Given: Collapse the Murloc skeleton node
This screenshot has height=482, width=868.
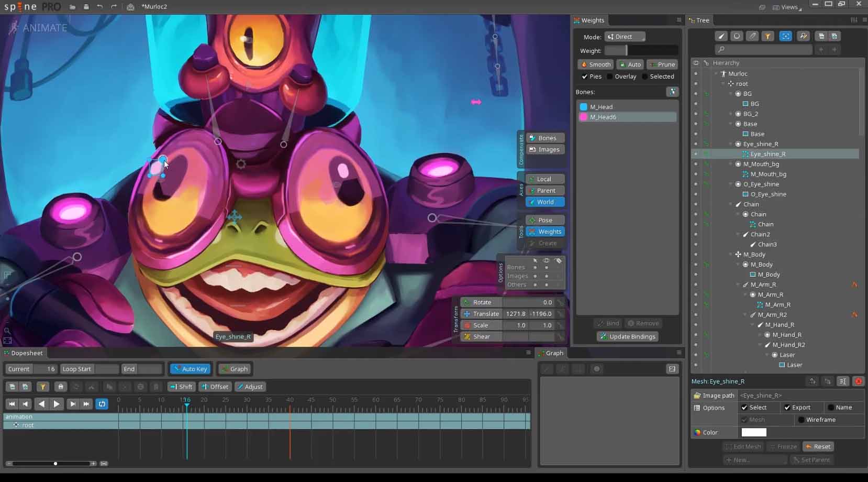Looking at the screenshot, I should 716,74.
